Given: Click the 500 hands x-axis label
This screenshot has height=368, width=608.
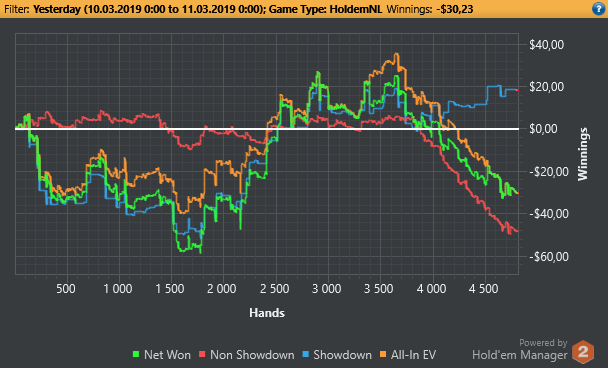Looking at the screenshot, I should (x=66, y=289).
